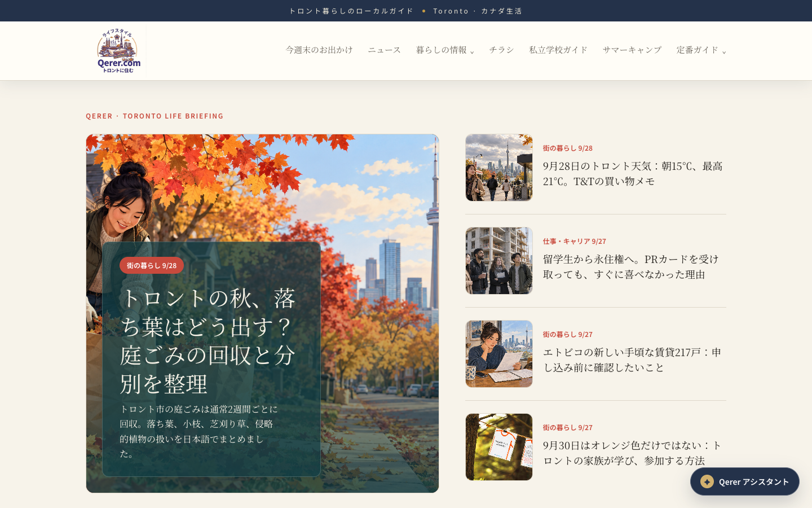Click the top banner text トロント暮らしのローカルガイド
The height and width of the screenshot is (508, 812).
point(351,11)
